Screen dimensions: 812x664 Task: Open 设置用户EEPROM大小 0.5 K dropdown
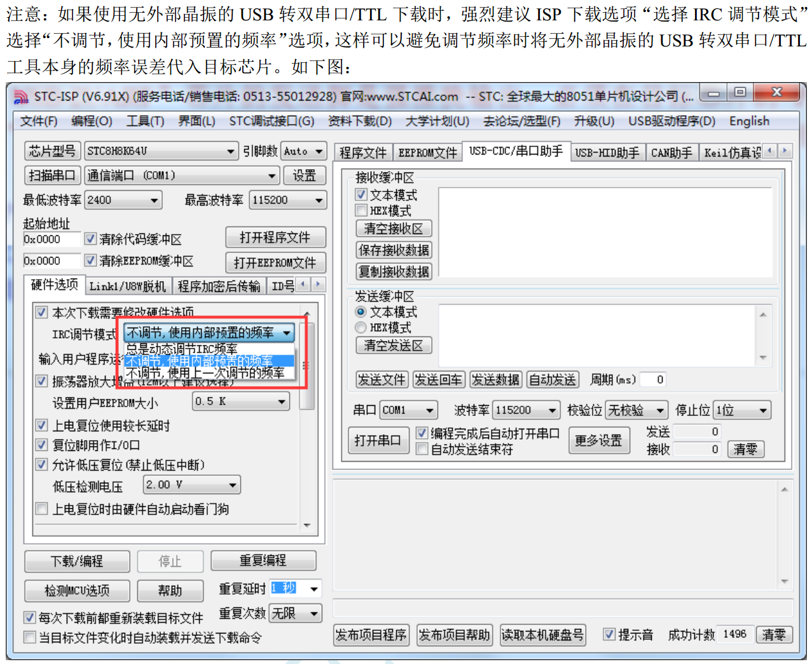[241, 401]
